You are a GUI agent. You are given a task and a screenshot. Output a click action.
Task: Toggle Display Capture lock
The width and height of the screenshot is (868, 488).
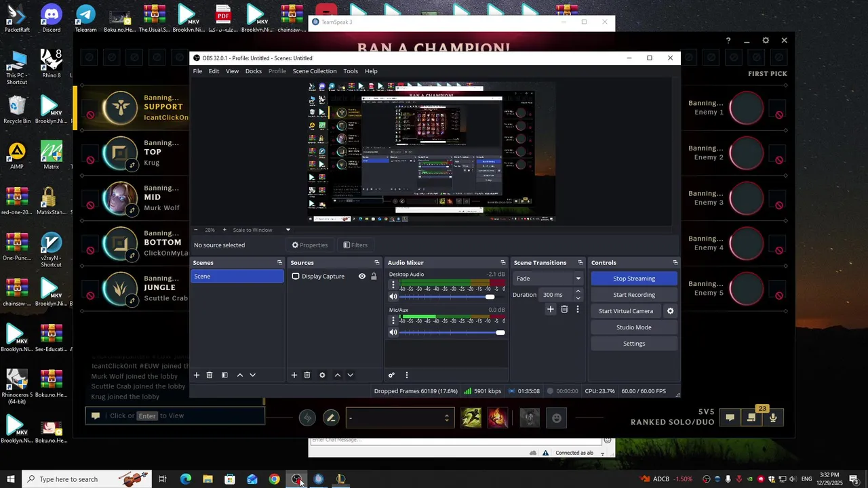pyautogui.click(x=374, y=277)
